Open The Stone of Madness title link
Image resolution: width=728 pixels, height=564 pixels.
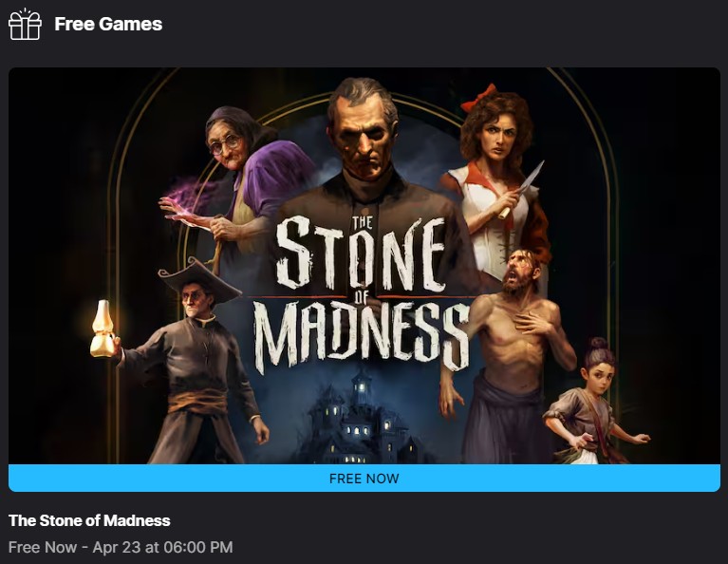89,520
